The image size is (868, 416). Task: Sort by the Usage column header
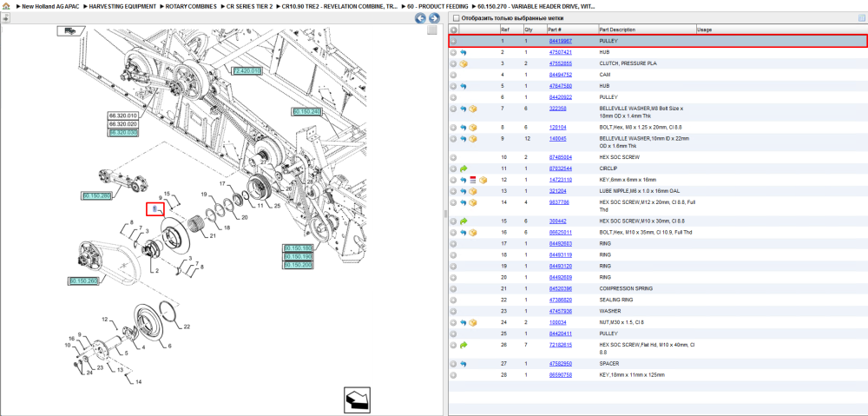[705, 30]
